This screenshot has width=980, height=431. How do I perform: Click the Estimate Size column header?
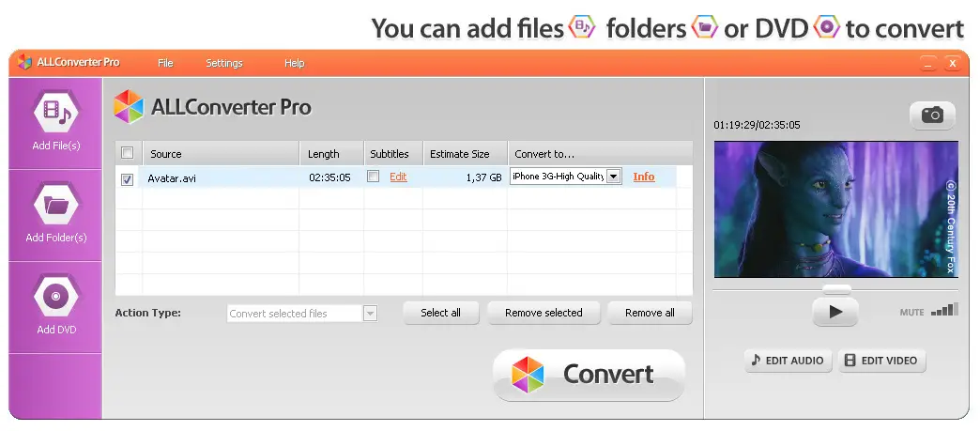(465, 153)
